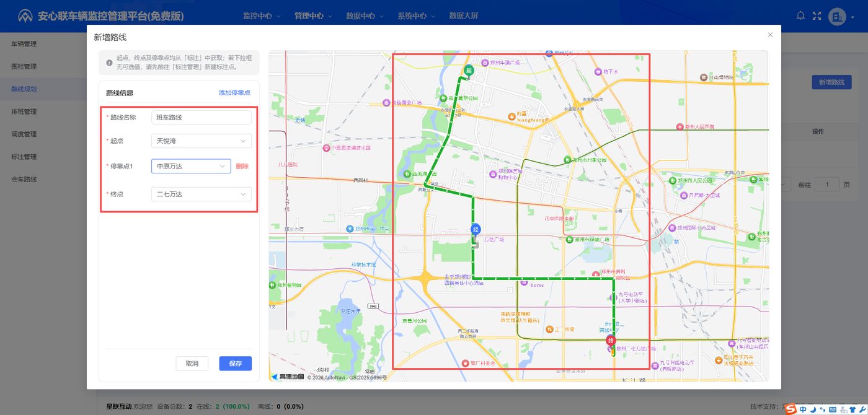Click the 保存 button

(x=236, y=364)
